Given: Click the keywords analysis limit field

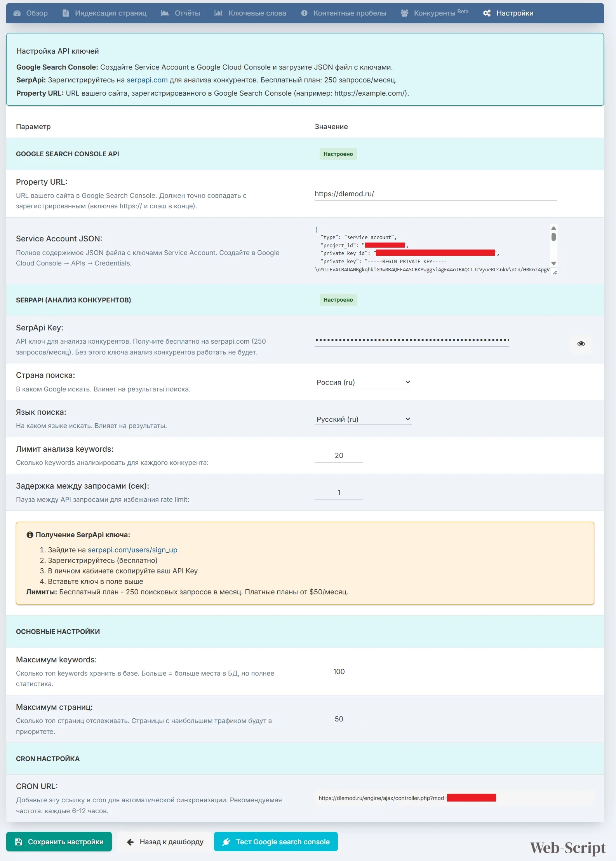Looking at the screenshot, I should 339,455.
